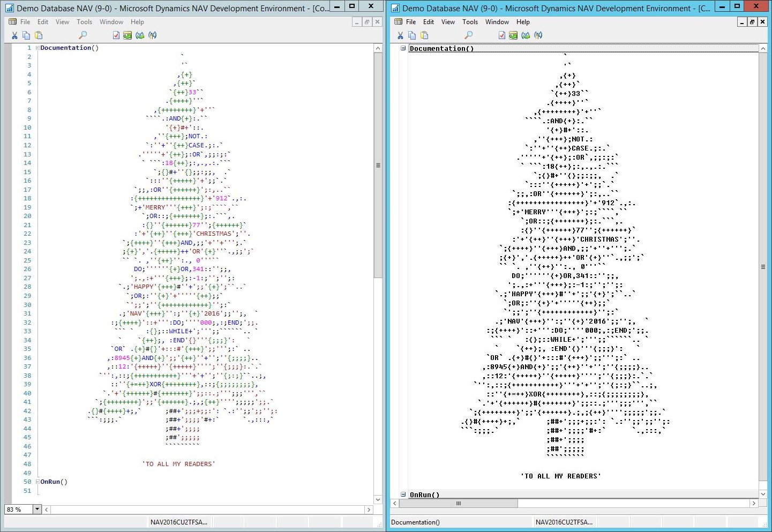The width and height of the screenshot is (772, 532).
Task: Open View menu in classic editor window
Action: [448, 22]
